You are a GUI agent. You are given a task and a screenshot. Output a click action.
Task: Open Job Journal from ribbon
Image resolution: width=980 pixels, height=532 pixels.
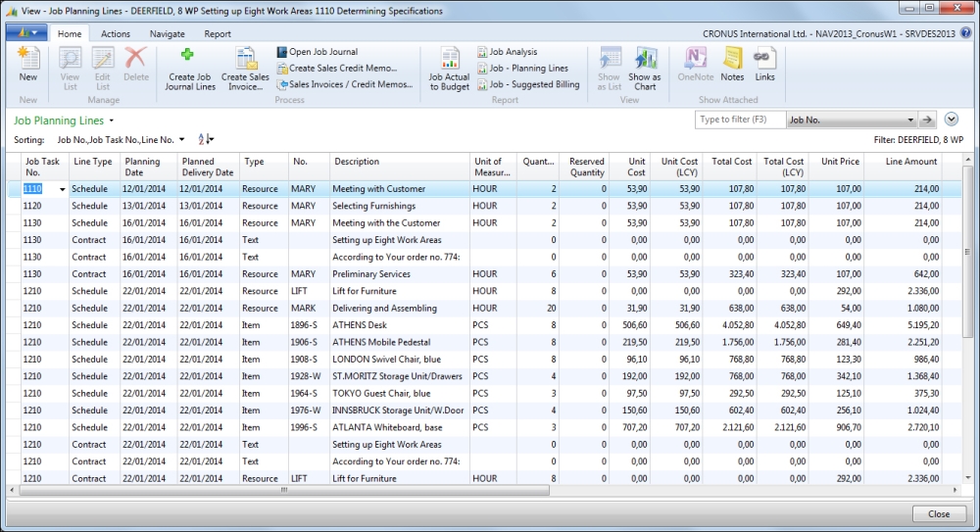pyautogui.click(x=318, y=52)
